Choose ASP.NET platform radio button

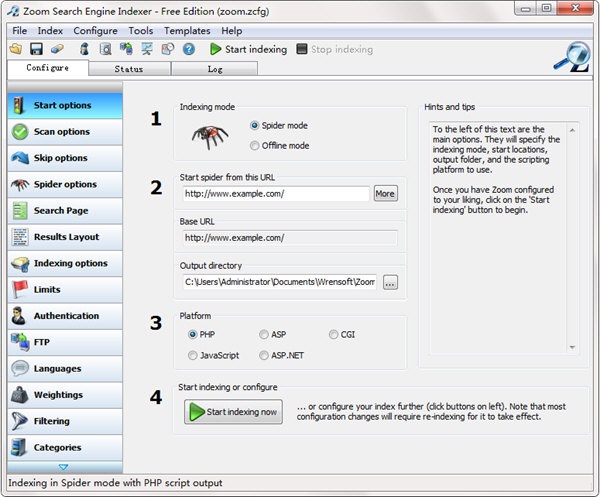pyautogui.click(x=264, y=355)
